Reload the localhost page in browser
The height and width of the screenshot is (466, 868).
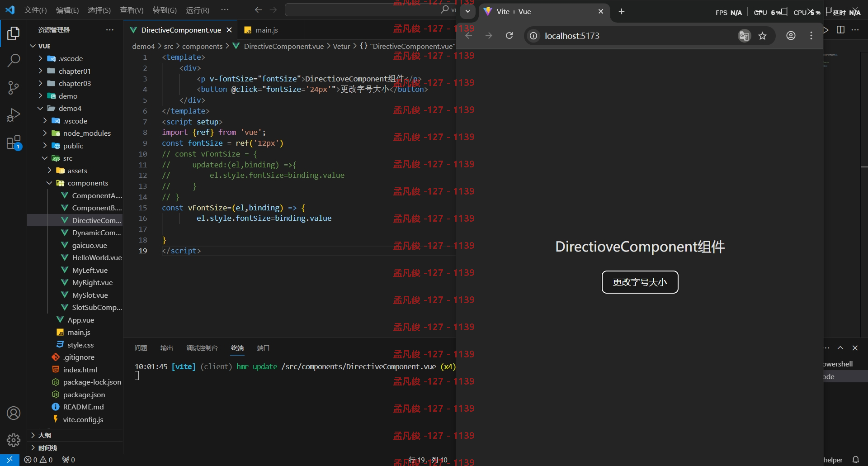click(509, 36)
